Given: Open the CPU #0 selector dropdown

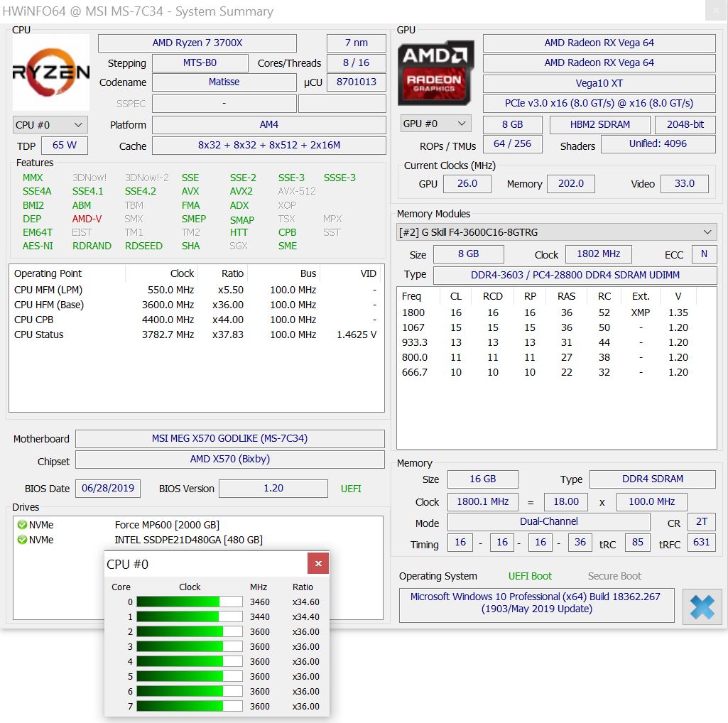Looking at the screenshot, I should (x=50, y=125).
